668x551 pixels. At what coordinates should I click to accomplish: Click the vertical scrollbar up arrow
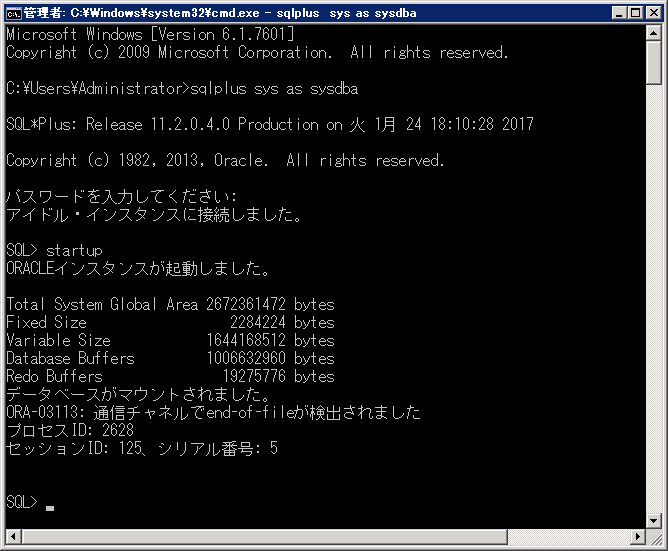click(653, 33)
